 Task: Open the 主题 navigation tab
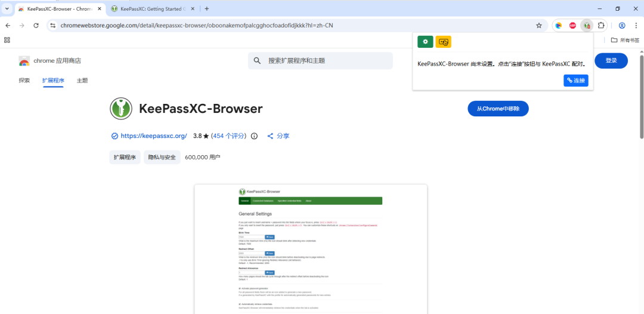82,81
